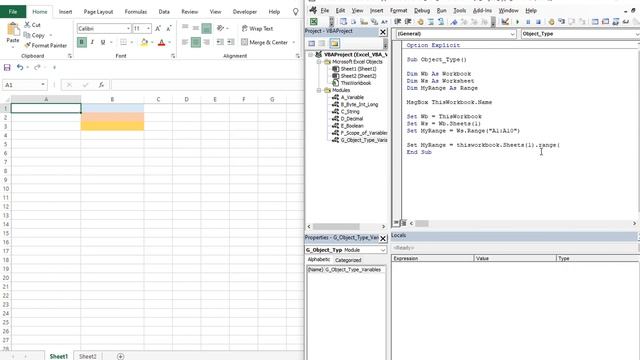The height and width of the screenshot is (360, 640).
Task: Click View Object in Project panel
Action: tap(322, 43)
